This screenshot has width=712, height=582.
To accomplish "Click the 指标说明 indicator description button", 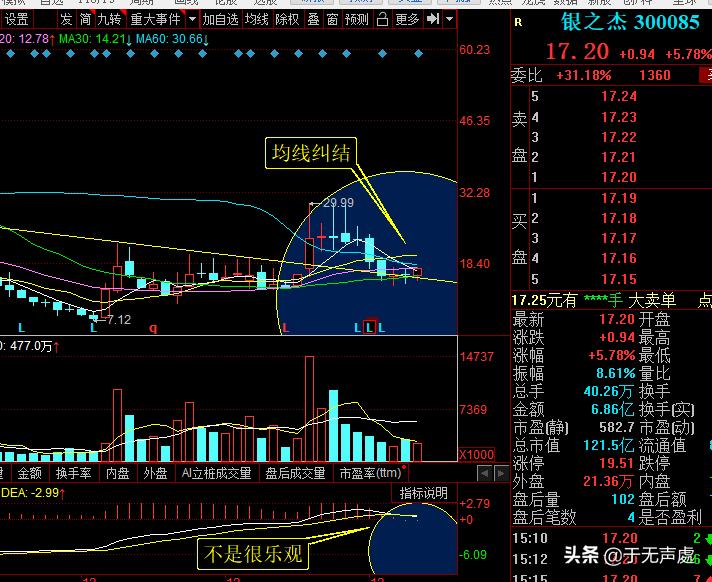I will tap(424, 493).
